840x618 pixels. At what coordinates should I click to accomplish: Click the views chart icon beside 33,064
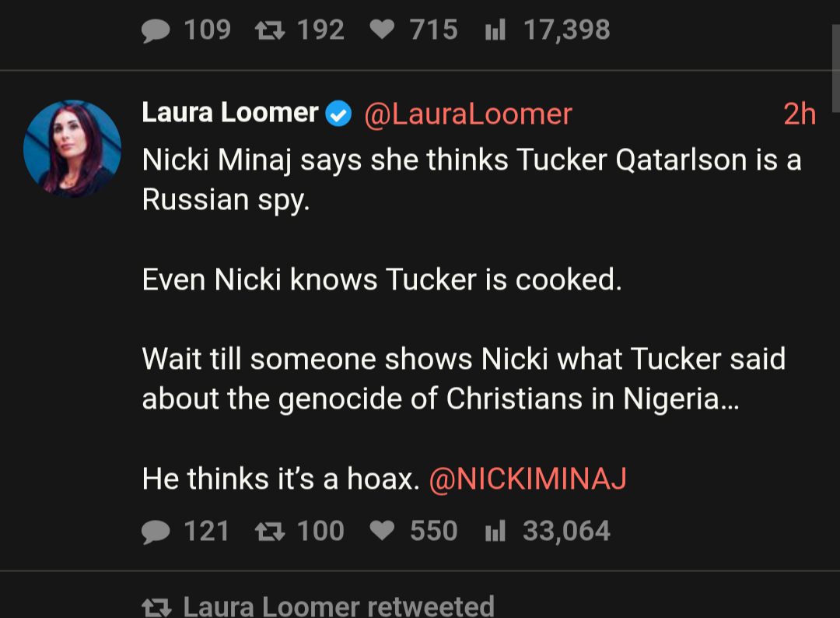click(495, 531)
